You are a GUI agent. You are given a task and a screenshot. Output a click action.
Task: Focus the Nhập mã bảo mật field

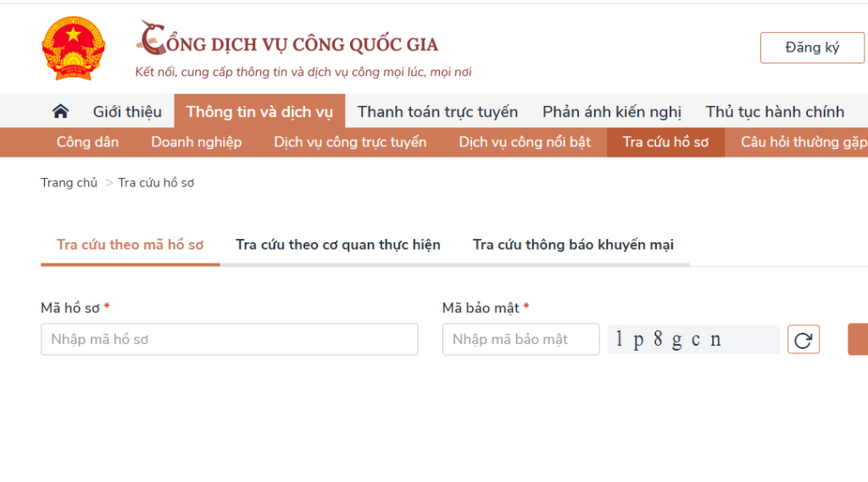(521, 339)
